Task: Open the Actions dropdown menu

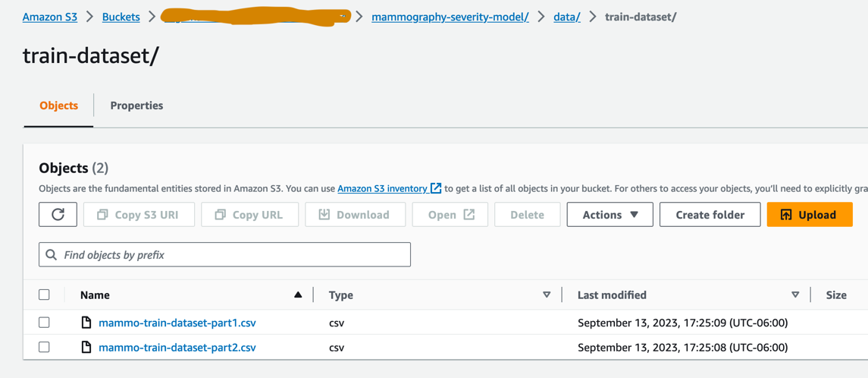Action: point(610,215)
